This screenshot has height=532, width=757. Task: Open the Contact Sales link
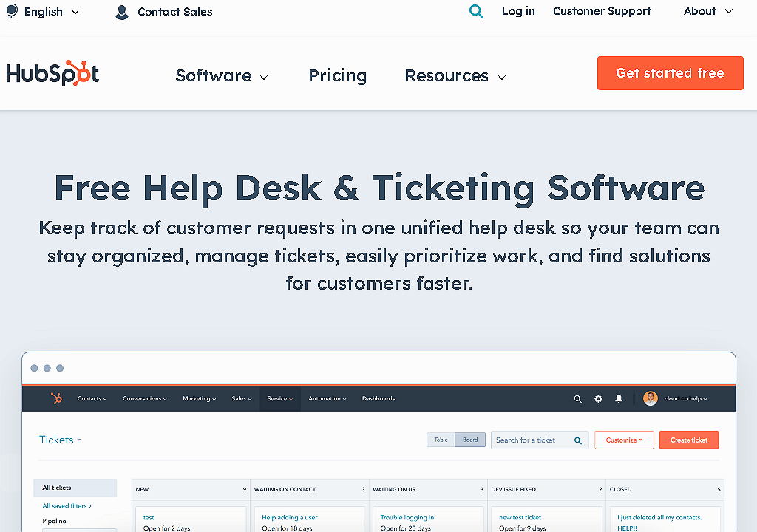point(174,12)
